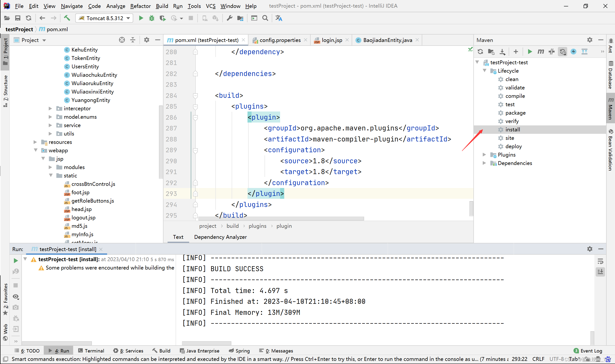Open the 8: Services tool window

[128, 351]
